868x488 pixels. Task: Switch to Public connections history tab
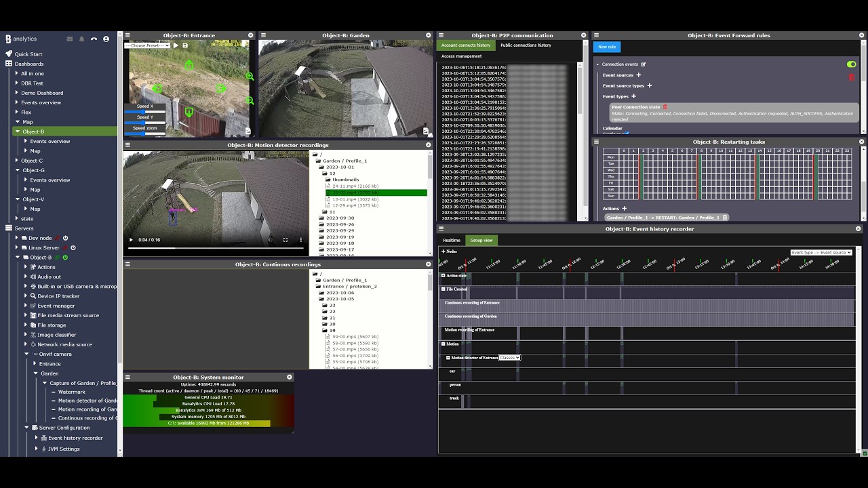[x=526, y=45]
